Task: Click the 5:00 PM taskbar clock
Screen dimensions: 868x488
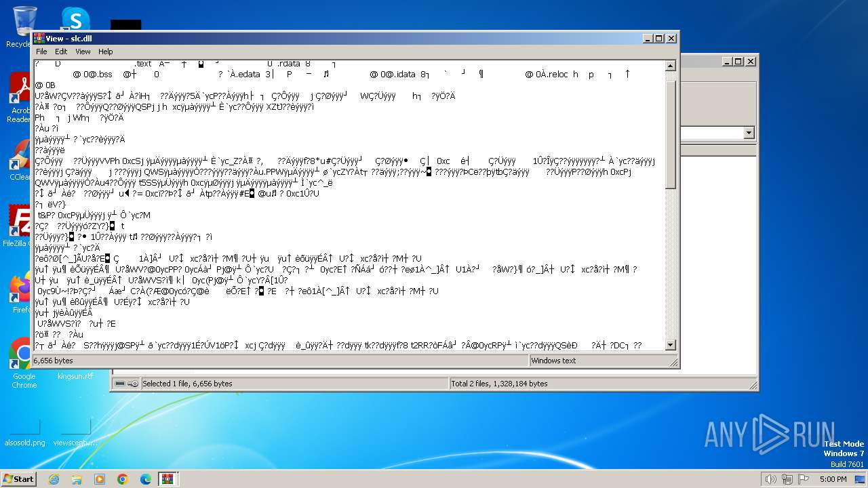Action: click(x=833, y=479)
